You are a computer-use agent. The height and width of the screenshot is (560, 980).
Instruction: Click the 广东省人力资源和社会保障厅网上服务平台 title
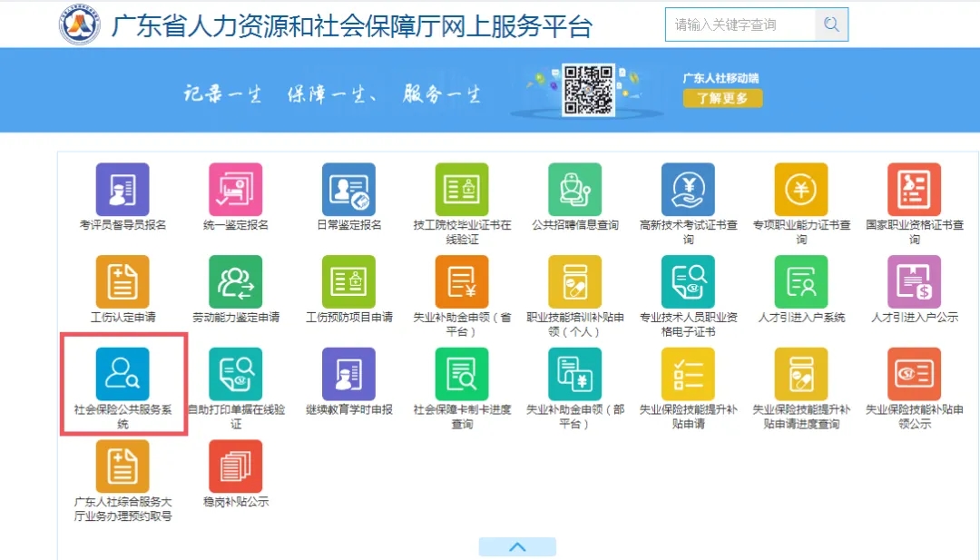tap(352, 26)
